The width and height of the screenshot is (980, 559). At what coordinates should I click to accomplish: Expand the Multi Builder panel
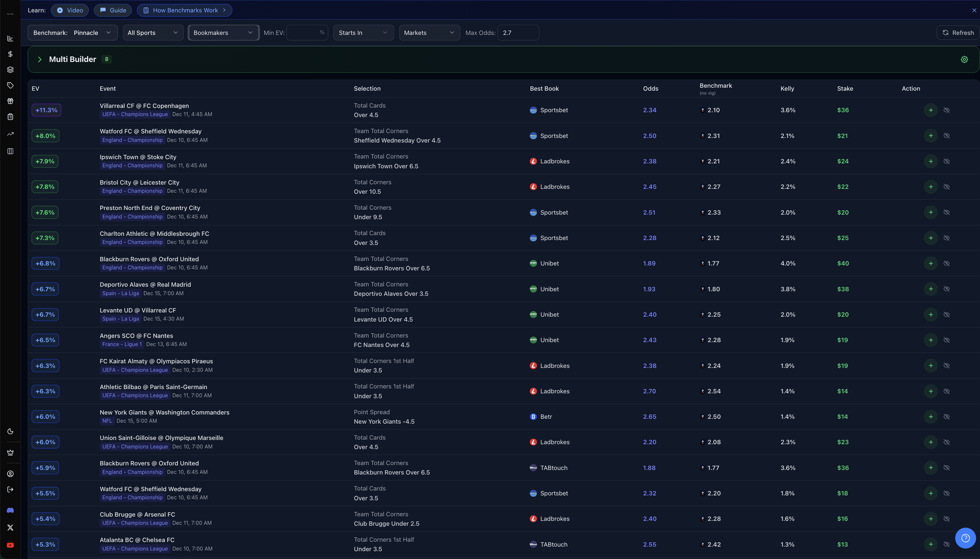39,59
